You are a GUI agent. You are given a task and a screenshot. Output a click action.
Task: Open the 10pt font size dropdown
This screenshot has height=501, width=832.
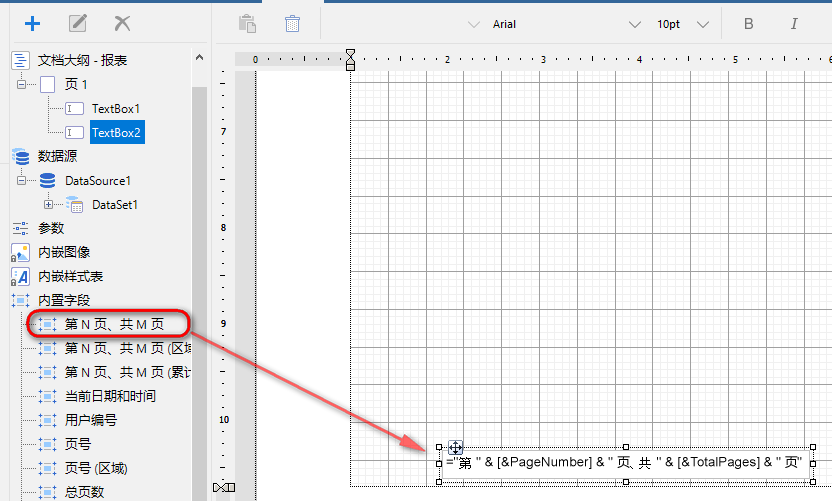pyautogui.click(x=703, y=24)
